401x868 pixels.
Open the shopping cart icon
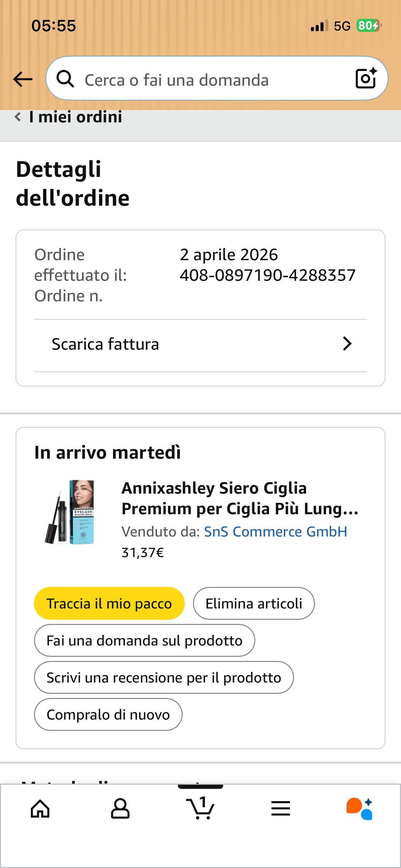tap(200, 808)
